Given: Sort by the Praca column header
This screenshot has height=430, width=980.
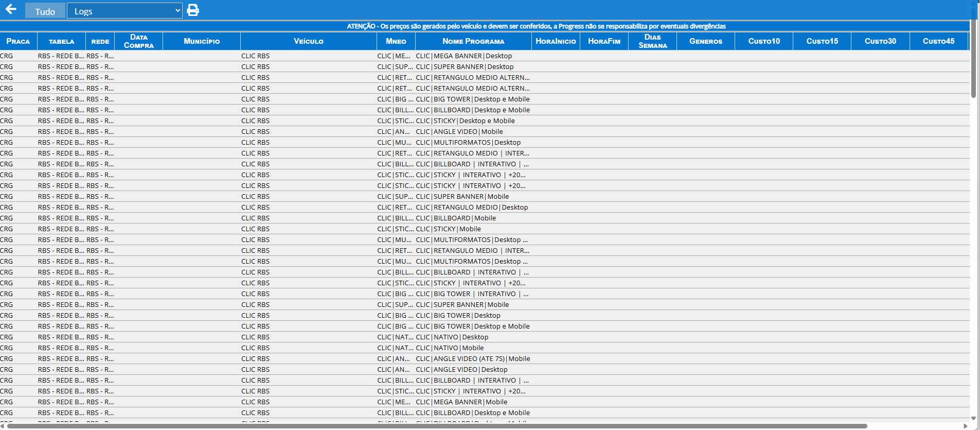Looking at the screenshot, I should (18, 41).
